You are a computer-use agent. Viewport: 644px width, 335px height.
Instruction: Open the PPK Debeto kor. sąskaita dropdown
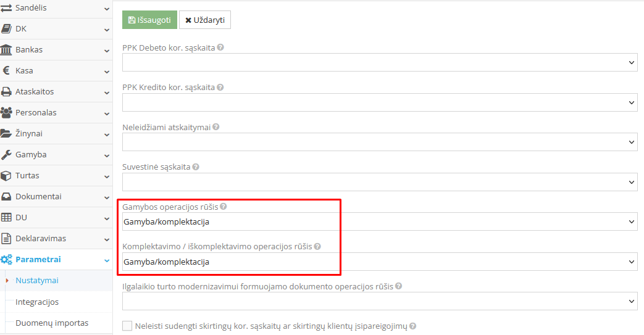click(379, 62)
